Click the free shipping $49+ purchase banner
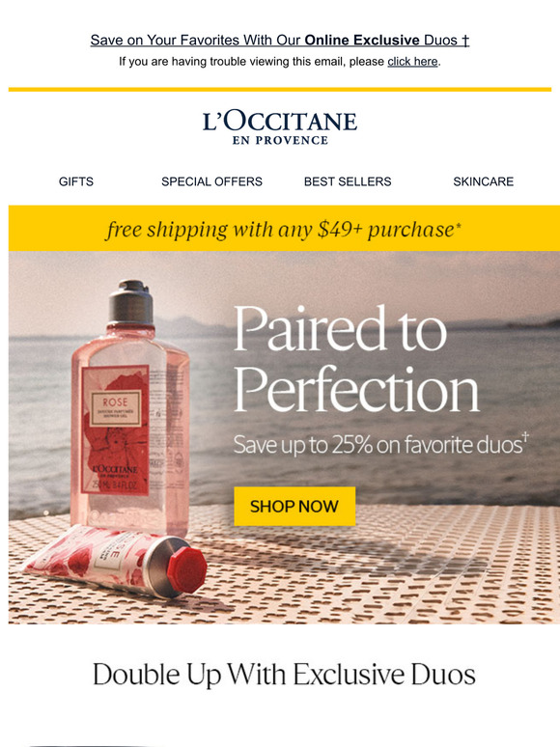 coord(284,229)
